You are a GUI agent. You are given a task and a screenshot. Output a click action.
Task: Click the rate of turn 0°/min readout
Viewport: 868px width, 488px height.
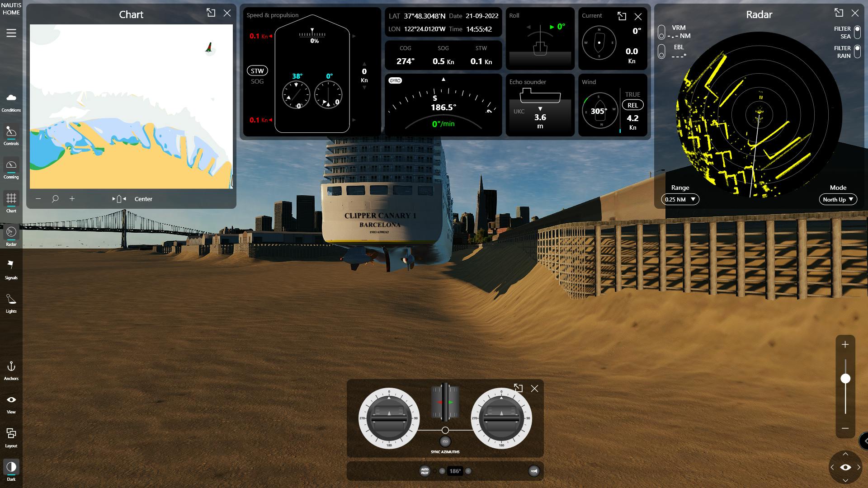point(443,124)
